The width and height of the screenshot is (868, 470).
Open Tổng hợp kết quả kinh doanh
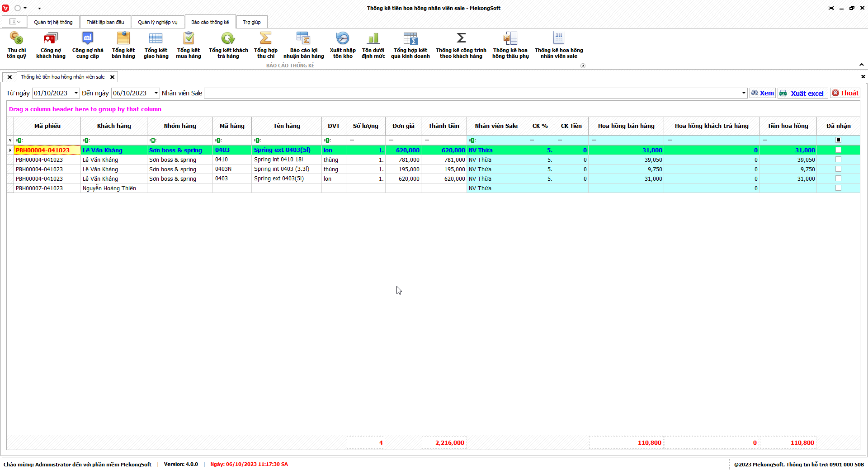(410, 45)
